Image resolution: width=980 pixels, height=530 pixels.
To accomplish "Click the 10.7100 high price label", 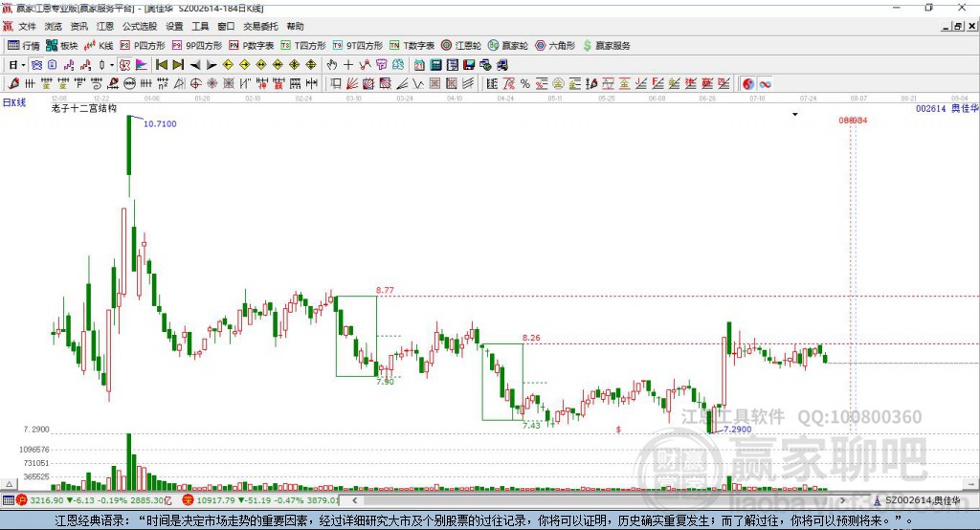I will pos(160,123).
